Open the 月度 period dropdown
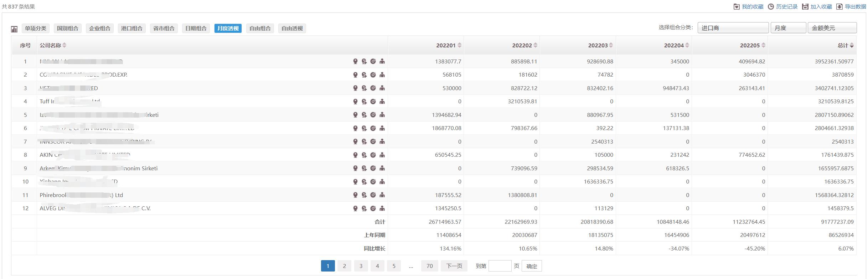 pos(788,28)
